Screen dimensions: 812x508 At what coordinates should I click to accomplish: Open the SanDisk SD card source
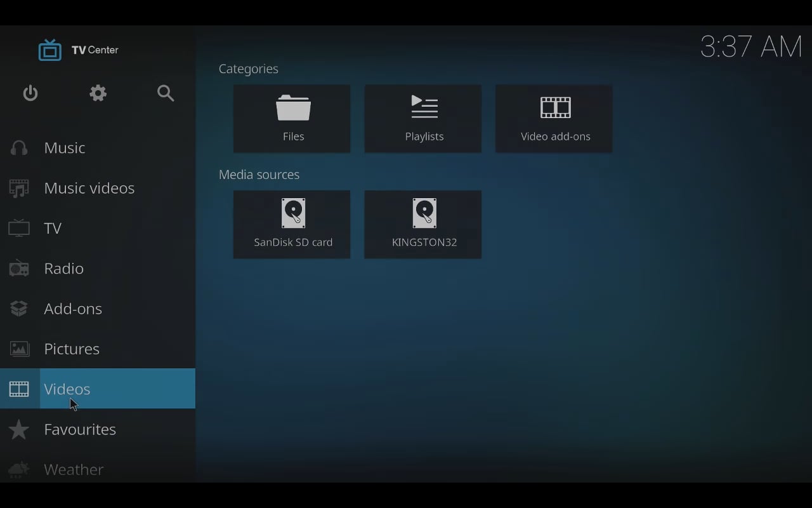(x=291, y=224)
